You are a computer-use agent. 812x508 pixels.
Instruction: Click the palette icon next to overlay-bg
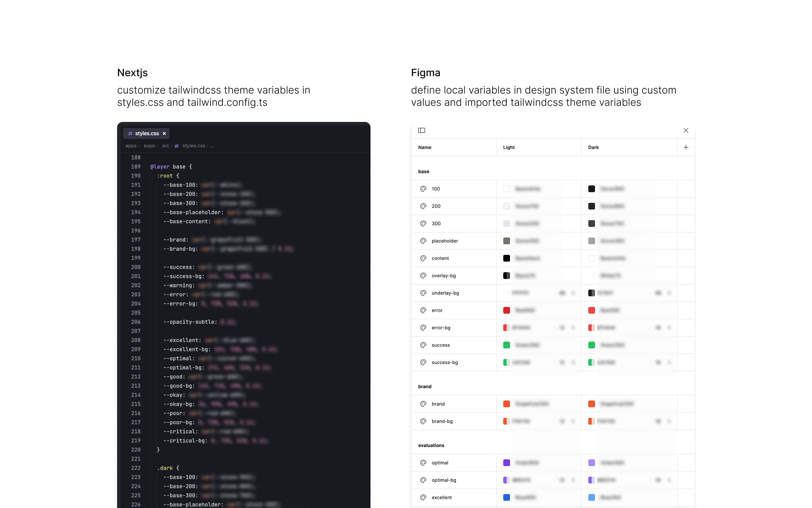tap(423, 276)
